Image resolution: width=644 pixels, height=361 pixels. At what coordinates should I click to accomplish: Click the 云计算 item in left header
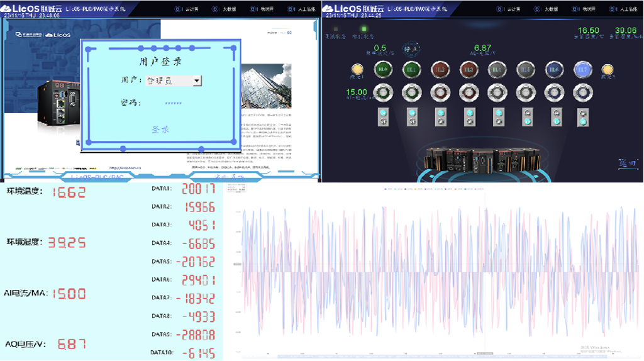point(184,9)
